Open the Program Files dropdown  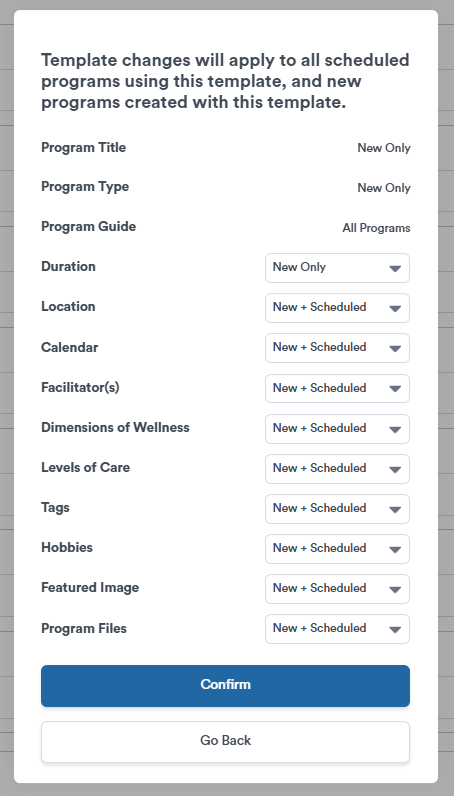coord(337,629)
